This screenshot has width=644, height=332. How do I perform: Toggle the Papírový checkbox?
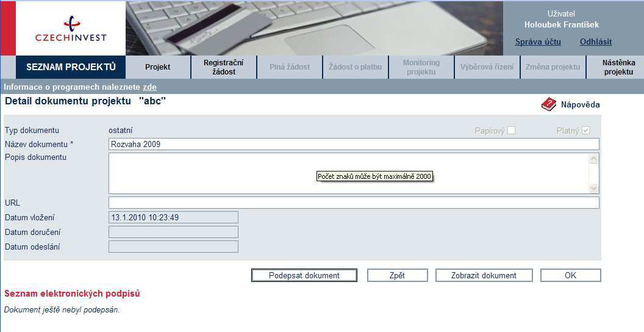click(511, 130)
